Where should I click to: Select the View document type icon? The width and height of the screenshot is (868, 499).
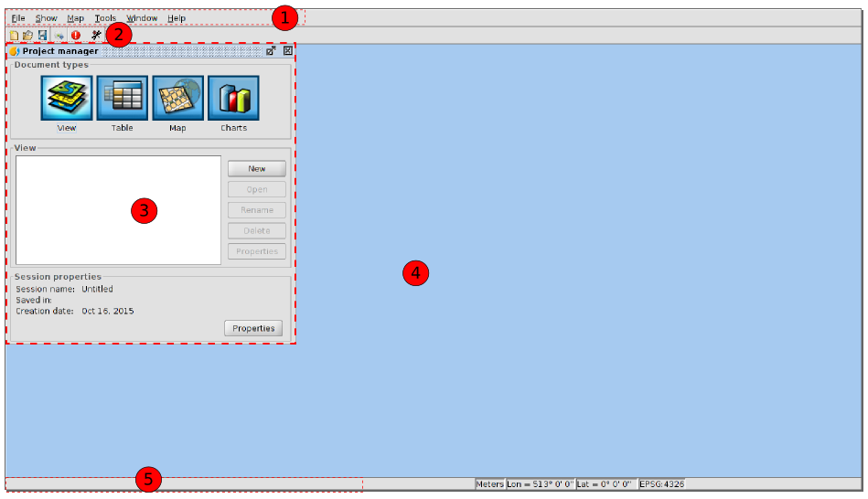[67, 99]
